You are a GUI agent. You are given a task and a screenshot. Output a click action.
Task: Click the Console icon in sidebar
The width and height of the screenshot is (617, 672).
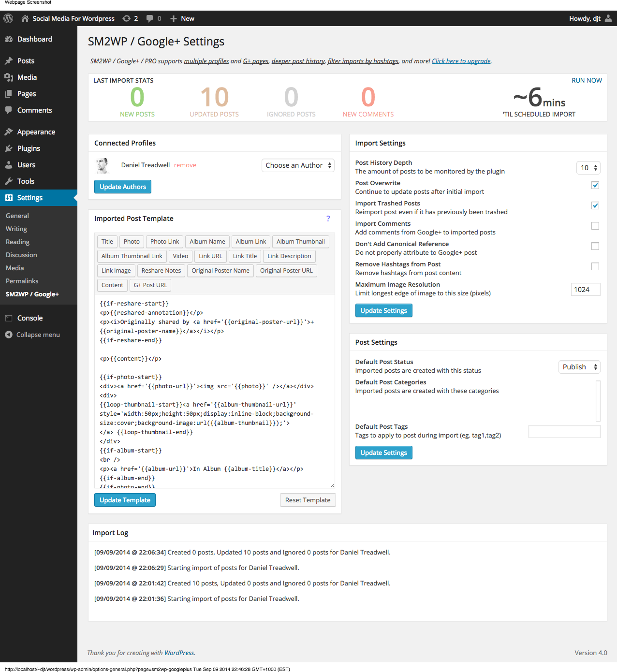pyautogui.click(x=9, y=318)
